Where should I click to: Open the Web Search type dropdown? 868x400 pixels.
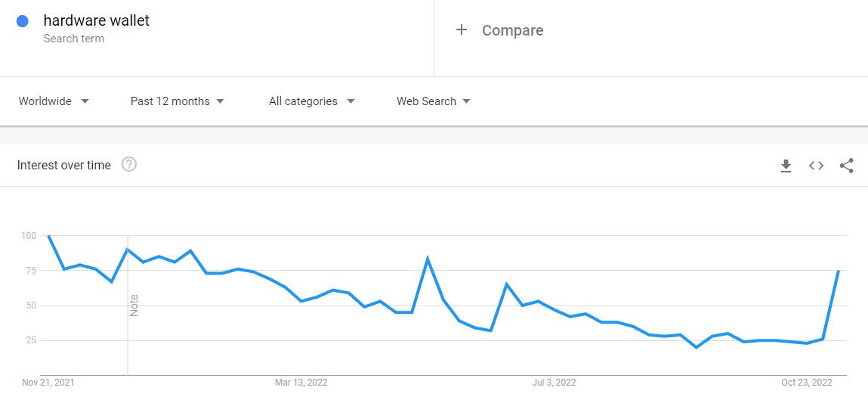click(434, 101)
